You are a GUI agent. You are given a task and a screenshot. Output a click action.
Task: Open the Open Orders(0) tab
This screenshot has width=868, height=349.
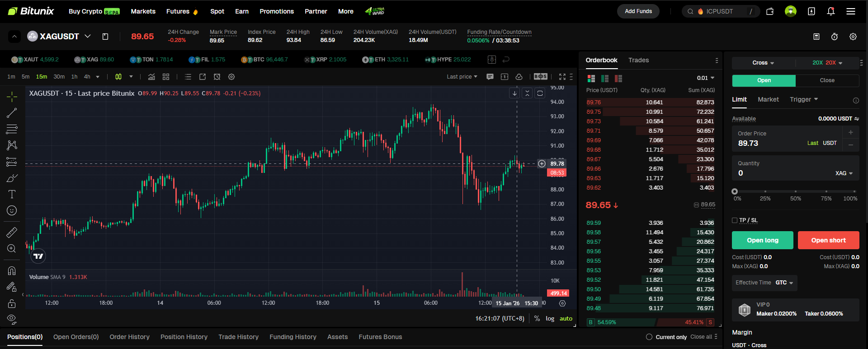(76, 337)
